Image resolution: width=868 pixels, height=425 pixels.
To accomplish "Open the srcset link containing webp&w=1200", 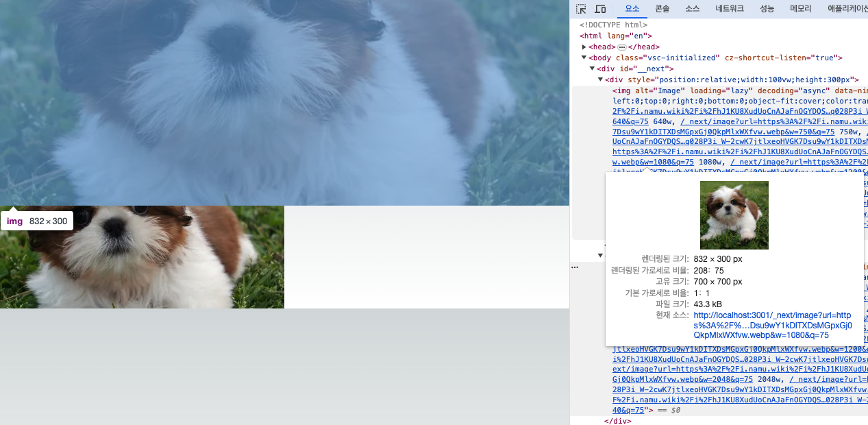I will coord(740,349).
